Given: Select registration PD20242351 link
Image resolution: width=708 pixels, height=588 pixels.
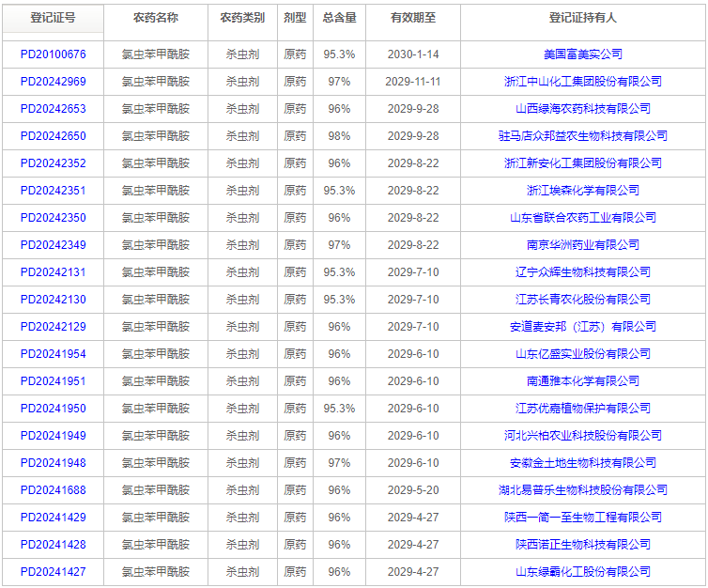Looking at the screenshot, I should [54, 191].
